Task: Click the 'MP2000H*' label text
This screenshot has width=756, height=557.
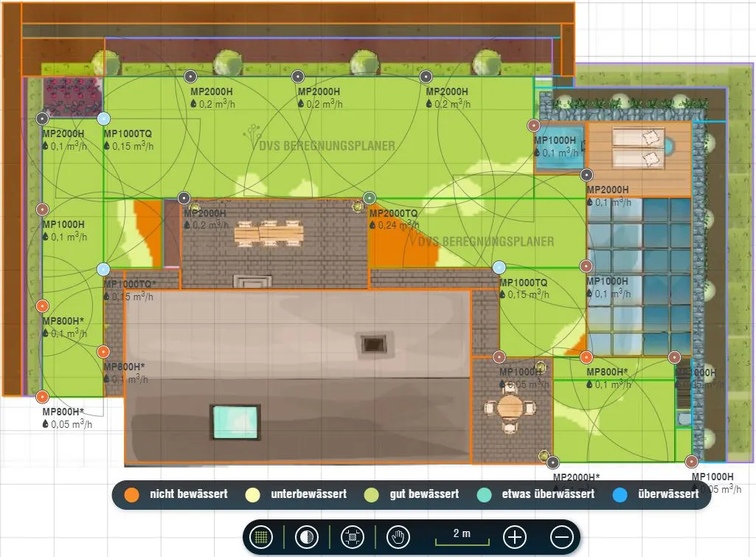Action: pyautogui.click(x=576, y=477)
